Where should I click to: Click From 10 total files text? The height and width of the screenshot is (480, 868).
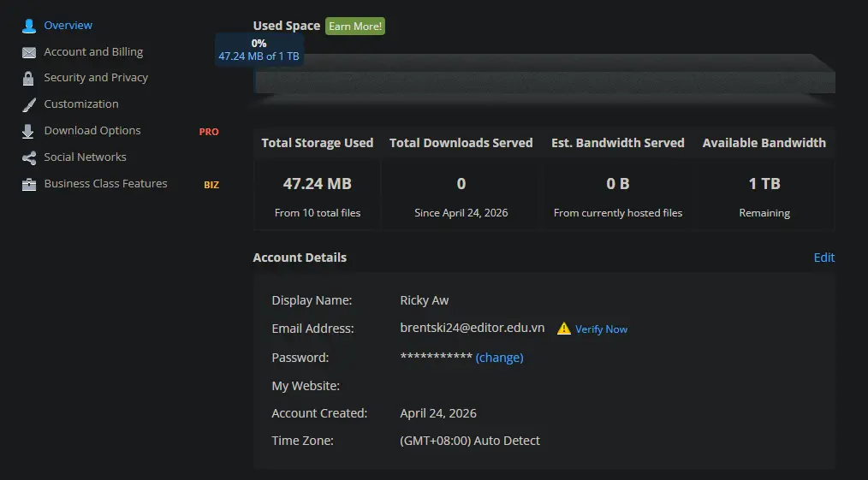tap(318, 213)
